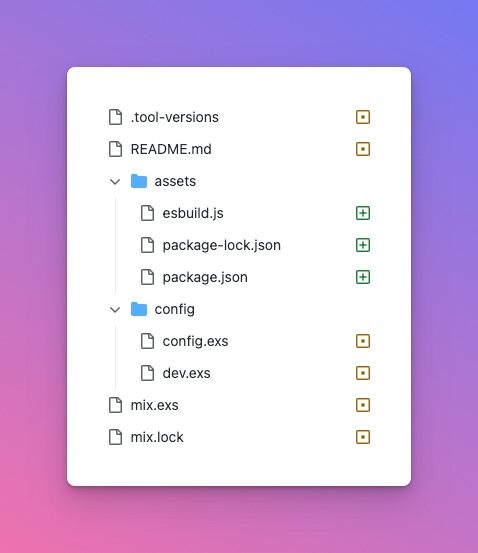Collapse the assets folder chevron
The image size is (478, 553).
[x=115, y=182]
